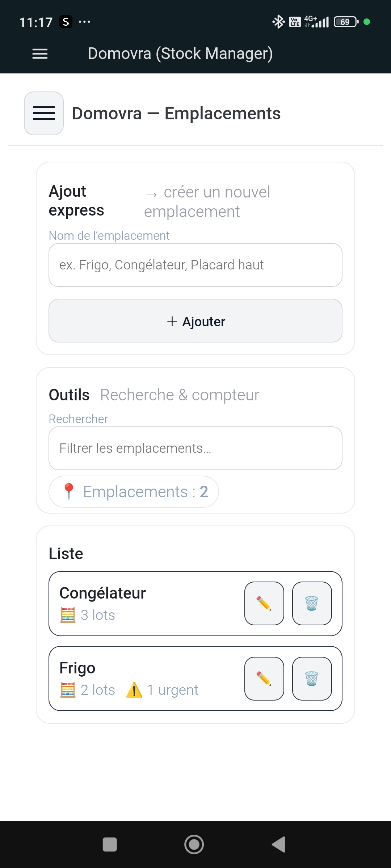This screenshot has width=391, height=868.
Task: Tap the 2 lots counter on Frigo
Action: click(x=98, y=690)
